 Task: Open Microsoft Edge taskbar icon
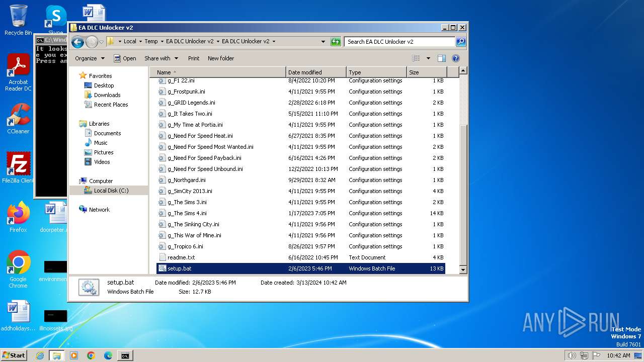coord(108,355)
